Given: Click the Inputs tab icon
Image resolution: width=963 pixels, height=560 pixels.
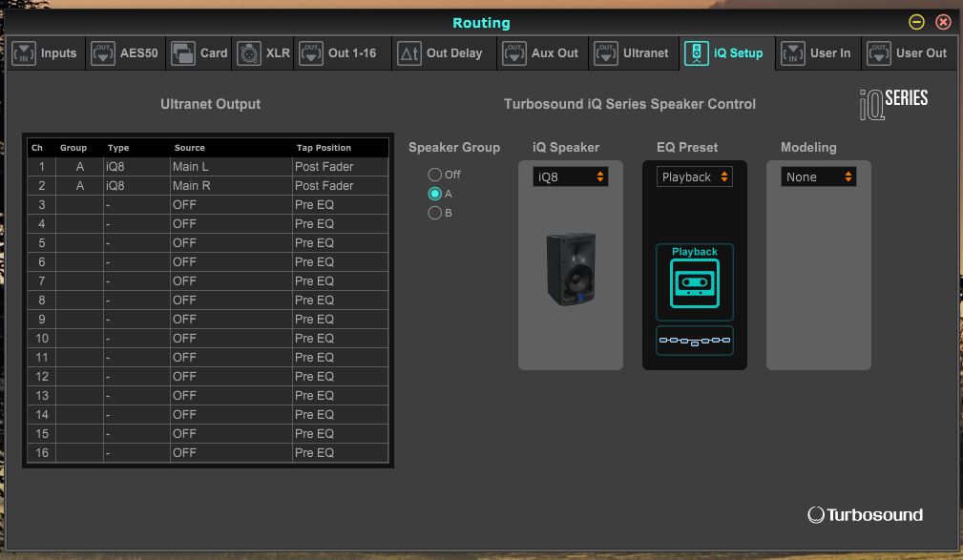Looking at the screenshot, I should click(x=24, y=53).
